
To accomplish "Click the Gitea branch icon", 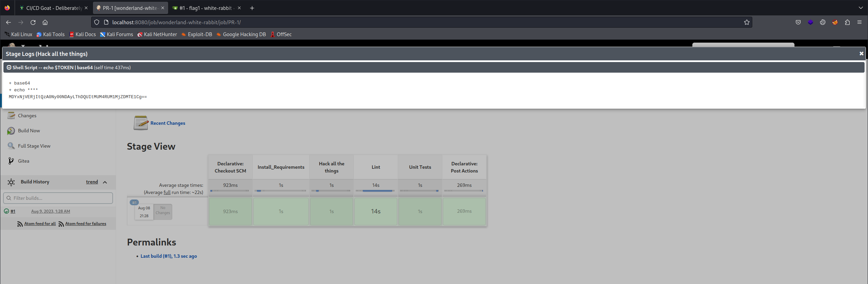I will [11, 161].
